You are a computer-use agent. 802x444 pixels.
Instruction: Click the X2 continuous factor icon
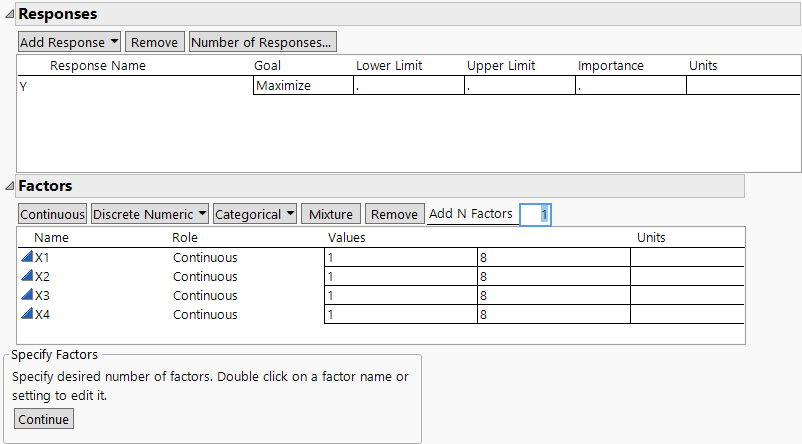[x=27, y=277]
